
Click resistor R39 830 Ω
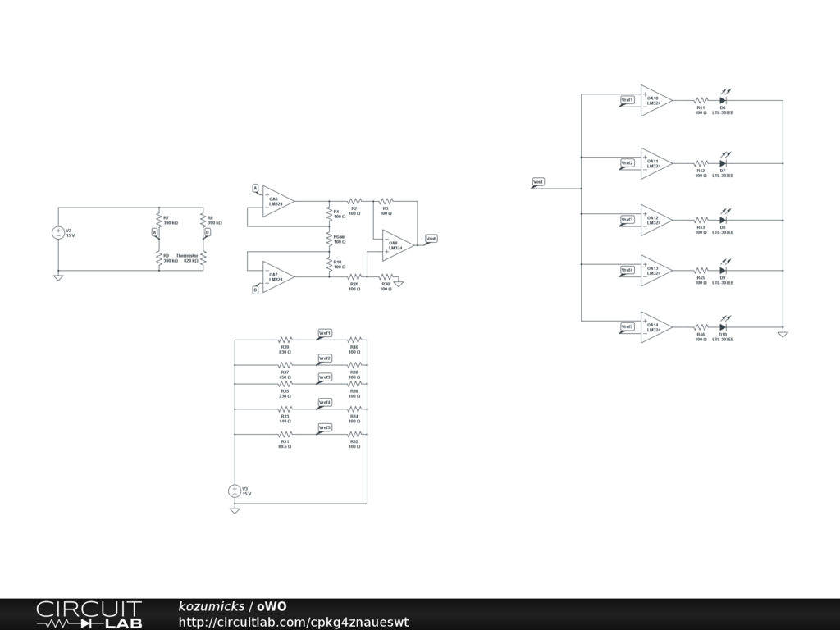pos(285,340)
